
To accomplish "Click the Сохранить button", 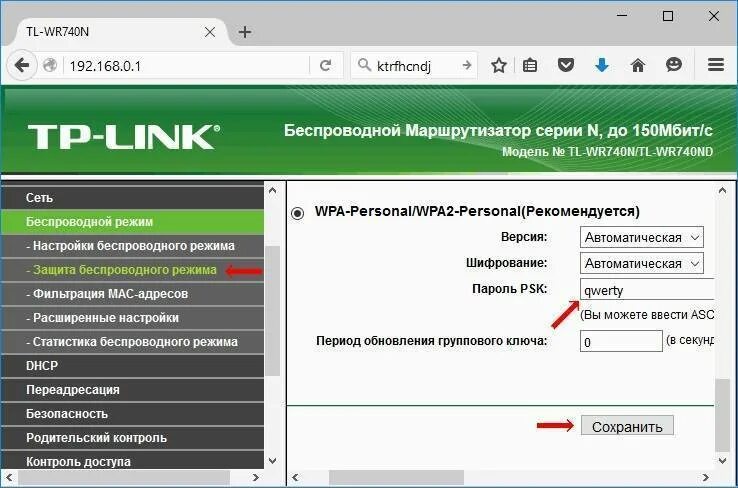I will coord(627,426).
